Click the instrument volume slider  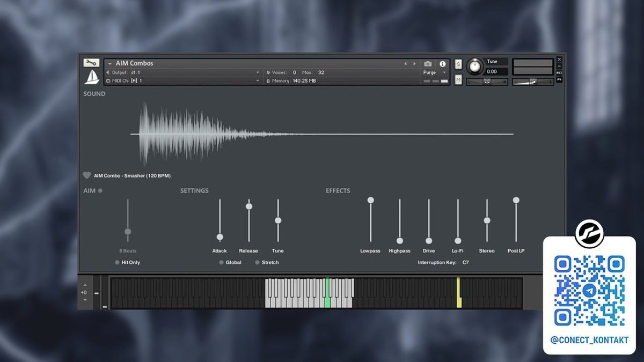coord(533,82)
